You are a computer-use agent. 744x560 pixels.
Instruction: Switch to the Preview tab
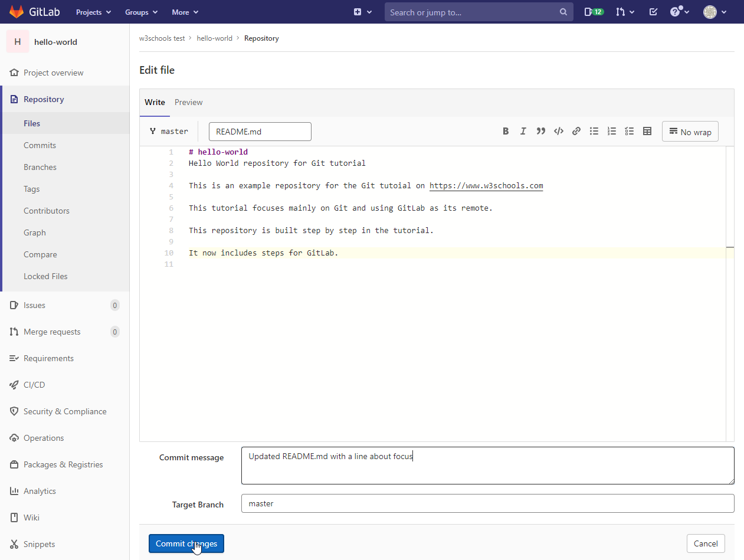pyautogui.click(x=188, y=102)
